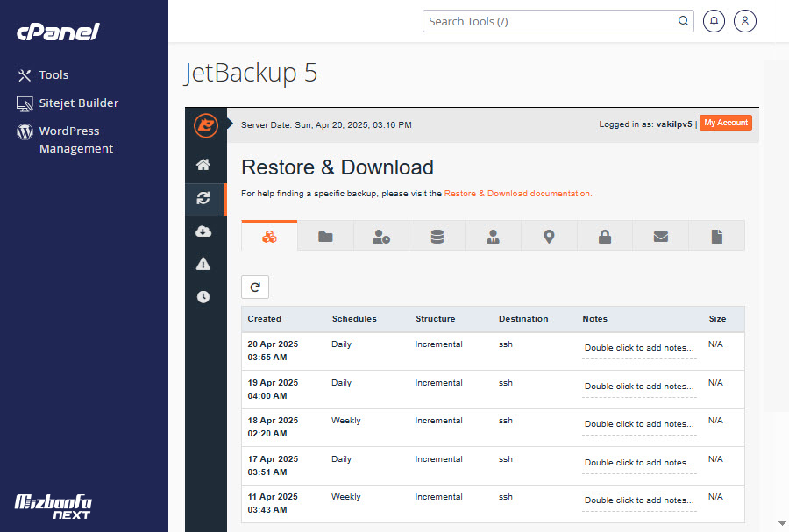The width and height of the screenshot is (789, 532).
Task: Select the 17 Apr 2025 03:51 AM backup
Action: tap(493, 465)
